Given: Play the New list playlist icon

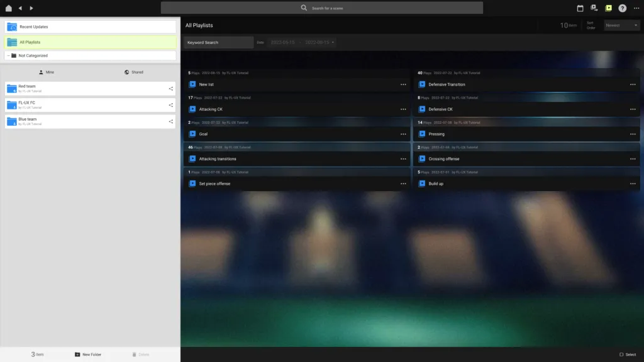Looking at the screenshot, I should pyautogui.click(x=192, y=85).
